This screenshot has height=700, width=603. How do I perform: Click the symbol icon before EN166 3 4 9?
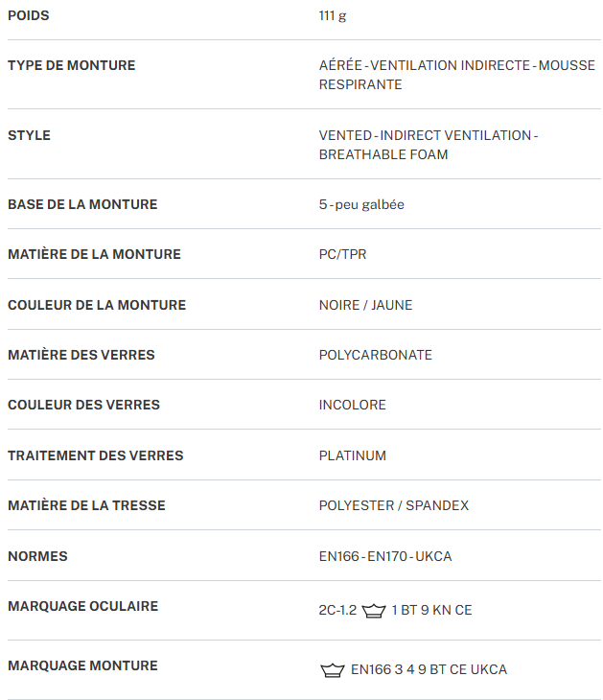tap(332, 670)
